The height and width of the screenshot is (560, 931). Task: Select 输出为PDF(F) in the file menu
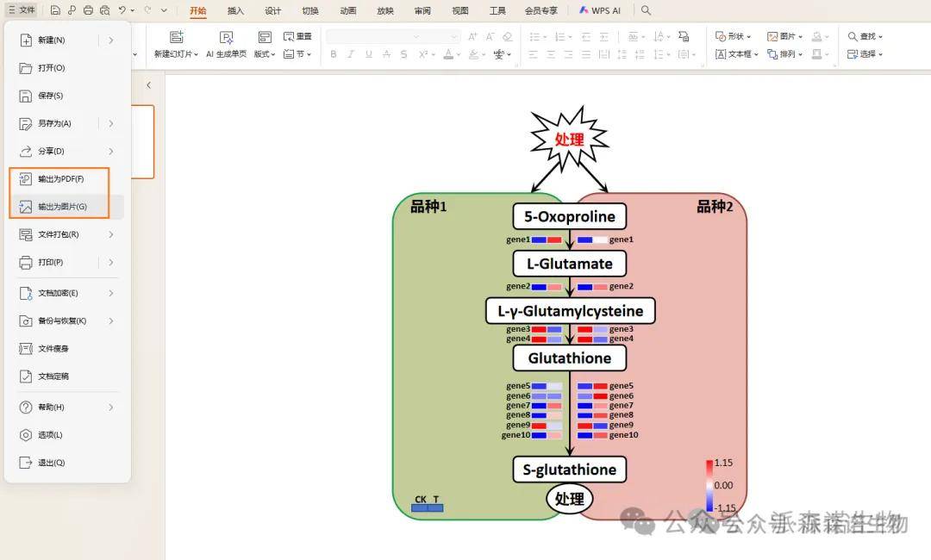(60, 179)
